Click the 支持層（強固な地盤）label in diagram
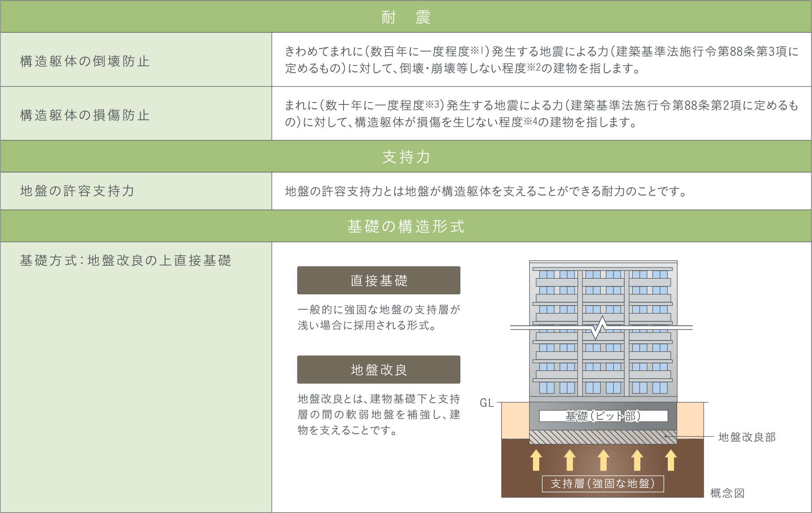Viewport: 812px width, 513px height. [603, 484]
